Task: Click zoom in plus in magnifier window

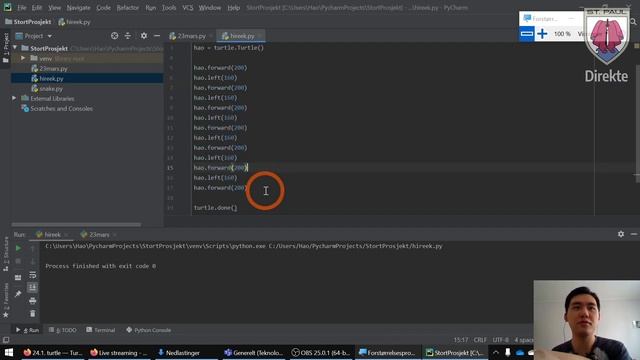Action: [x=542, y=33]
